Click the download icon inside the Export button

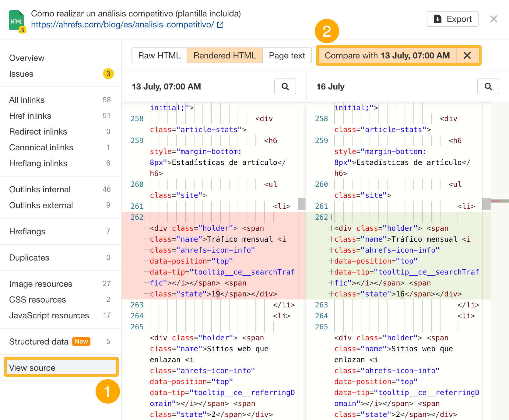click(x=437, y=19)
